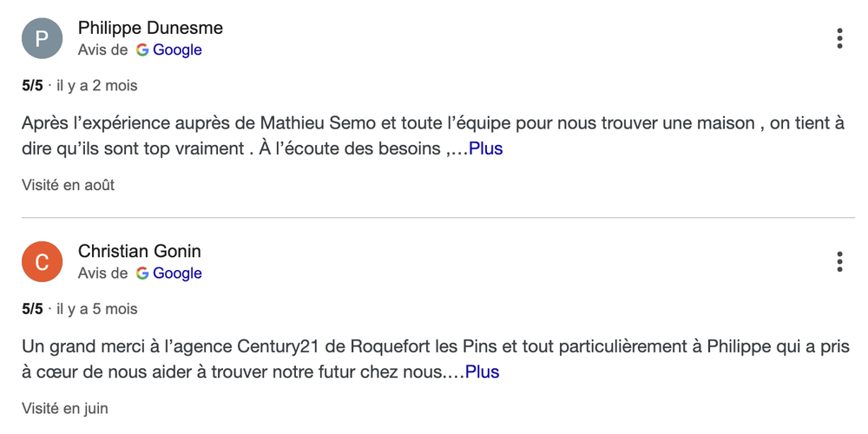
Task: Expand Philippe Dunesme's review with Plus
Action: click(485, 148)
